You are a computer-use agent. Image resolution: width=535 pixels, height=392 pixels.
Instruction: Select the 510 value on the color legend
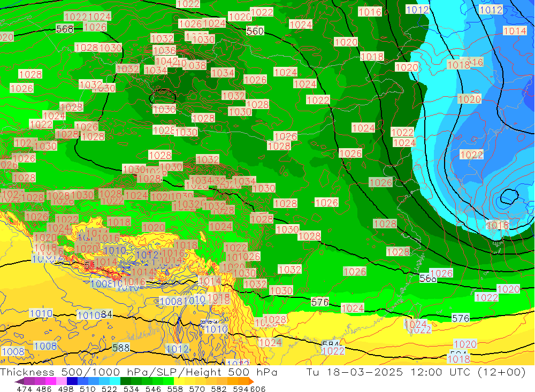pos(88,389)
